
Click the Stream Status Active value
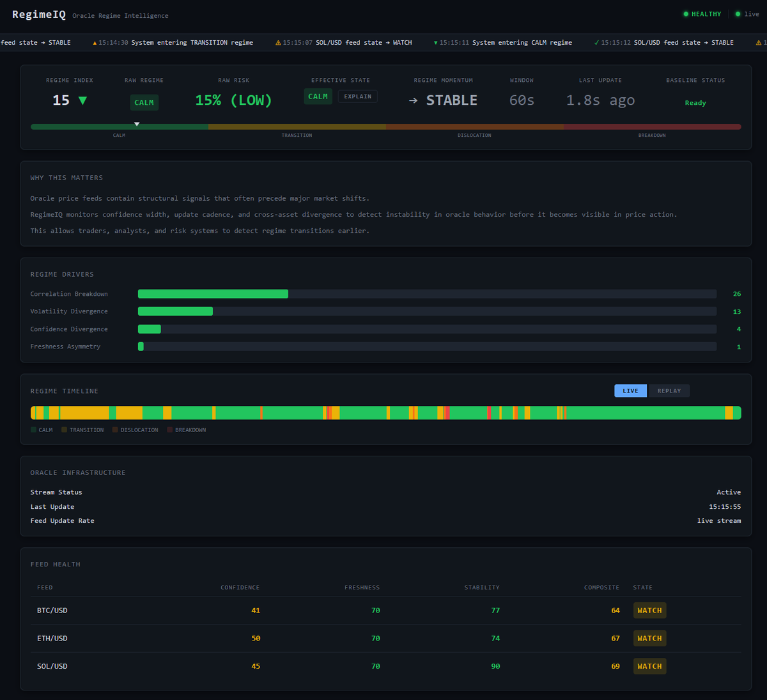(729, 492)
